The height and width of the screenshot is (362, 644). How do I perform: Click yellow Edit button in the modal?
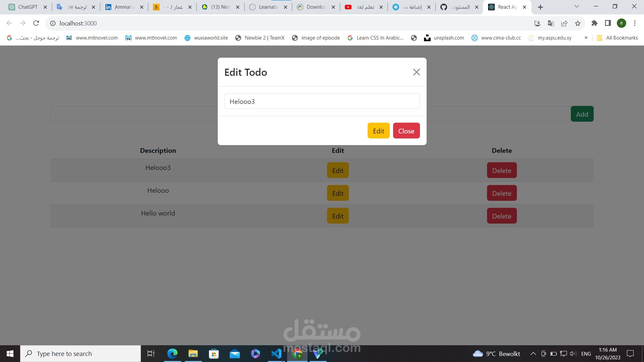[x=378, y=131]
